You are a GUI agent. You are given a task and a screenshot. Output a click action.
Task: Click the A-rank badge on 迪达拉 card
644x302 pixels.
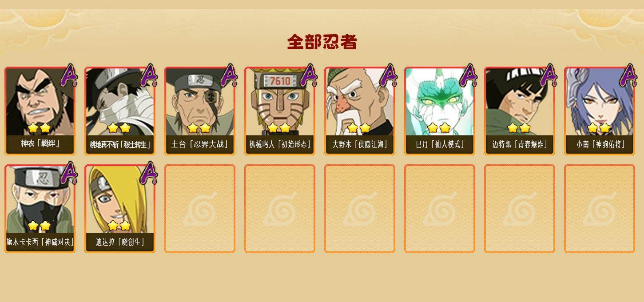pyautogui.click(x=149, y=173)
